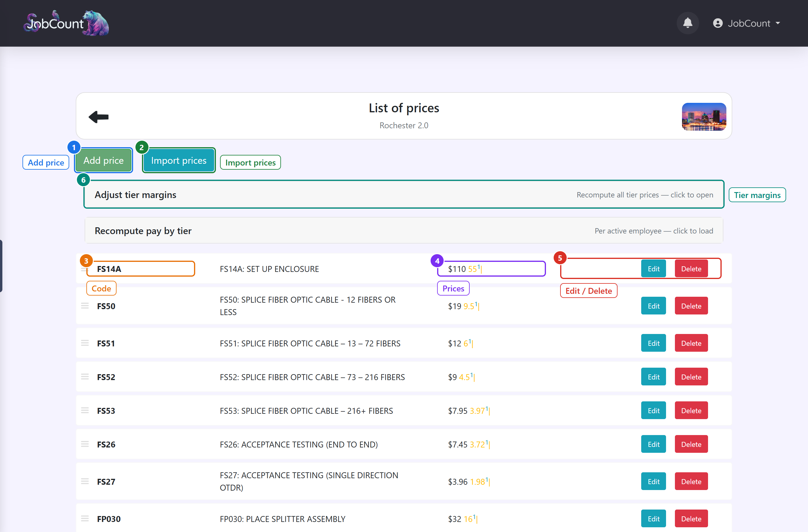The height and width of the screenshot is (532, 808).
Task: Click the JobCount bear logo
Action: 67,23
